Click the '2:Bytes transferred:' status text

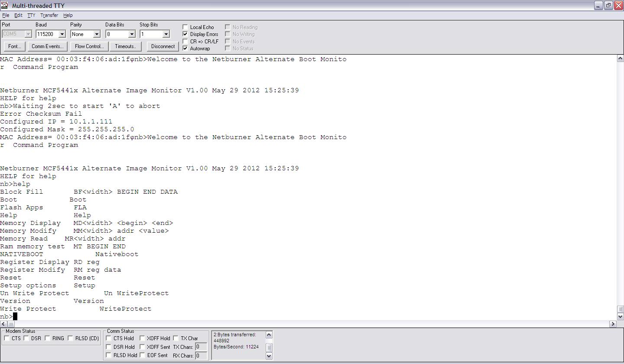pyautogui.click(x=235, y=335)
